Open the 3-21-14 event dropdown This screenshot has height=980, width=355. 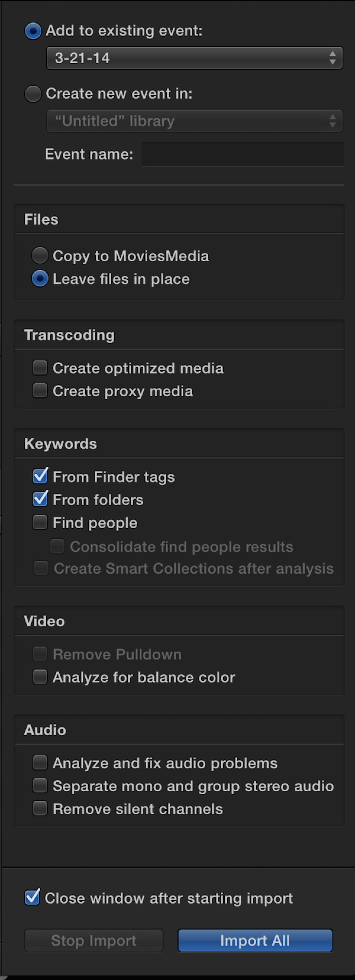pos(194,58)
